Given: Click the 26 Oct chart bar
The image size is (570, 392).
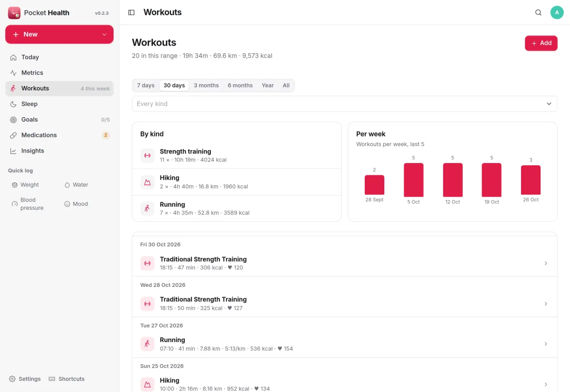Looking at the screenshot, I should (x=531, y=180).
